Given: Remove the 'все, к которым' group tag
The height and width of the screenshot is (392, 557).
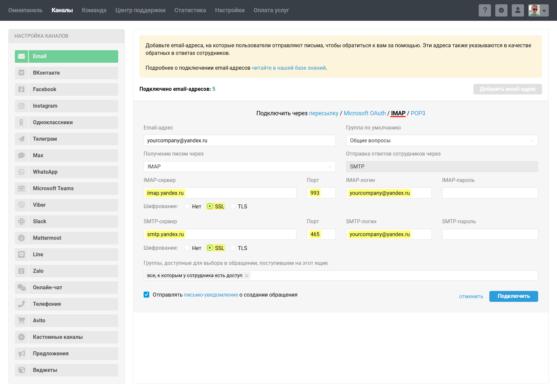Looking at the screenshot, I should (x=247, y=276).
